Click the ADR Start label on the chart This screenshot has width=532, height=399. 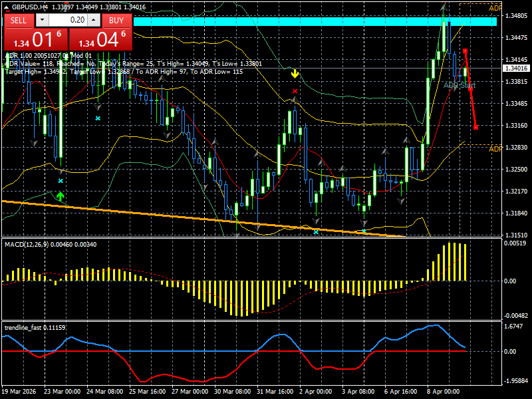459,84
